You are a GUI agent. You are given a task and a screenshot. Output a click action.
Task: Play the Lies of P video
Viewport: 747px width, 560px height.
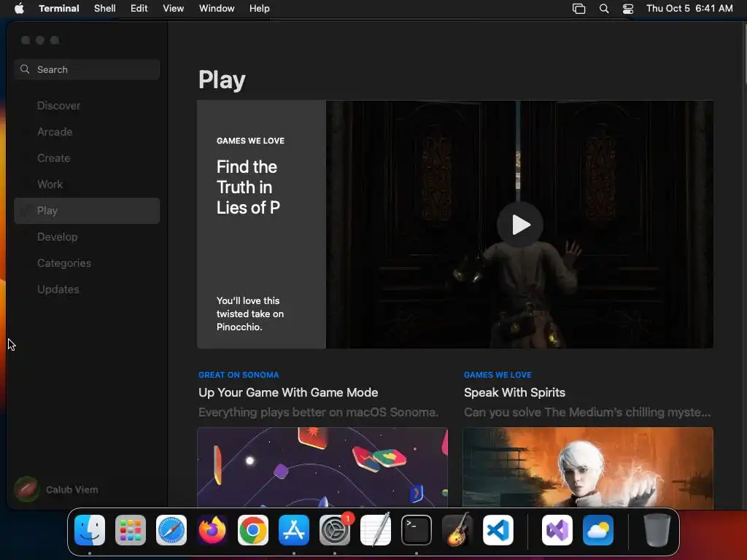(x=519, y=225)
